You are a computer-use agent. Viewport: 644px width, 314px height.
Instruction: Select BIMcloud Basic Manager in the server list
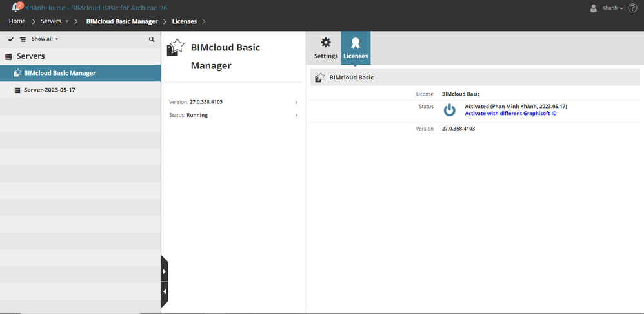(80, 73)
